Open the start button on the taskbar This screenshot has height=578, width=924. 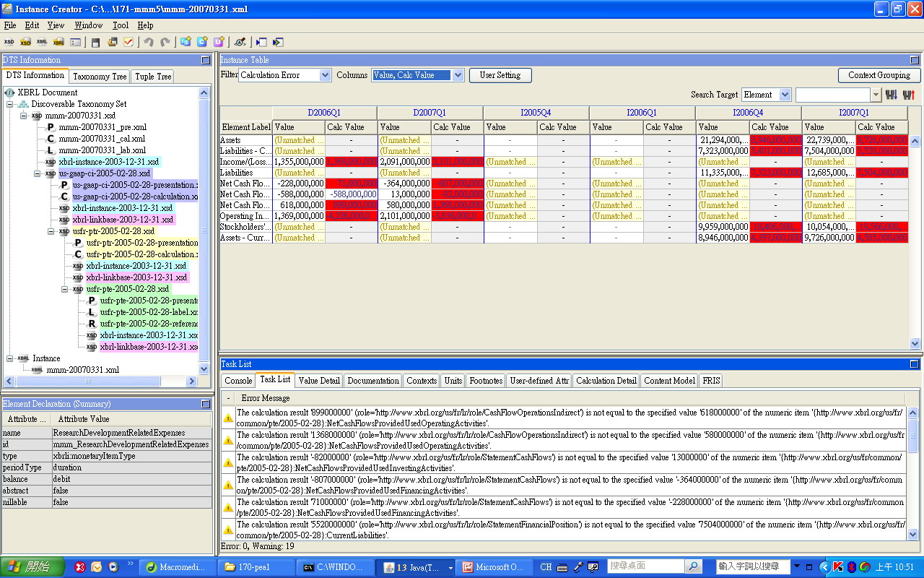point(31,567)
